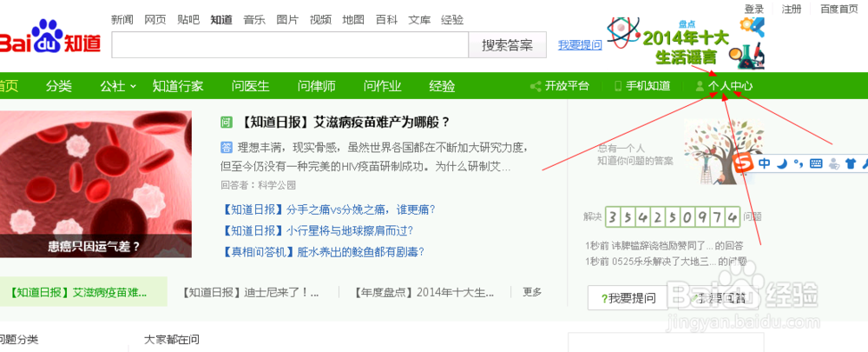
Task: Open the 百科 tab
Action: pyautogui.click(x=386, y=20)
